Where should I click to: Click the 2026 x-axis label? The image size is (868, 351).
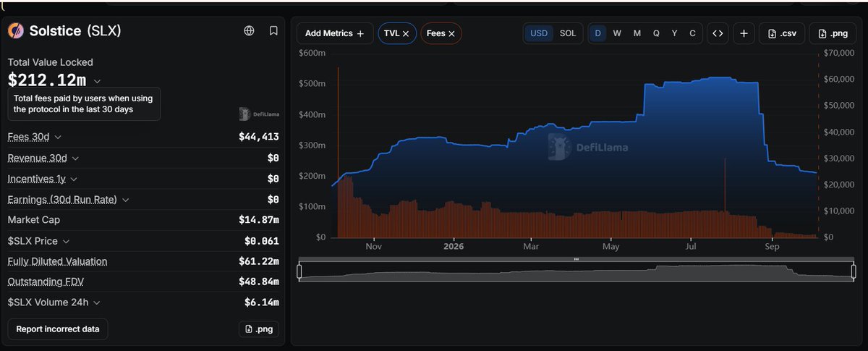click(454, 246)
